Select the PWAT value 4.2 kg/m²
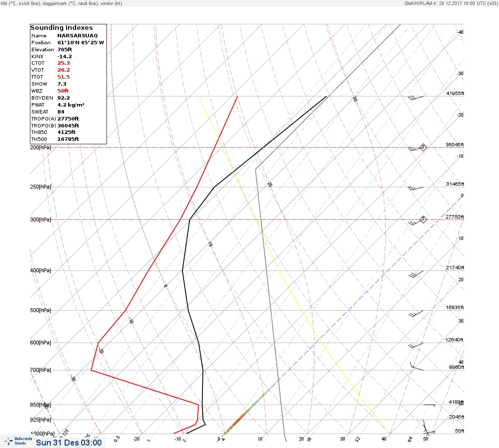This screenshot has height=448, width=499. coord(71,105)
